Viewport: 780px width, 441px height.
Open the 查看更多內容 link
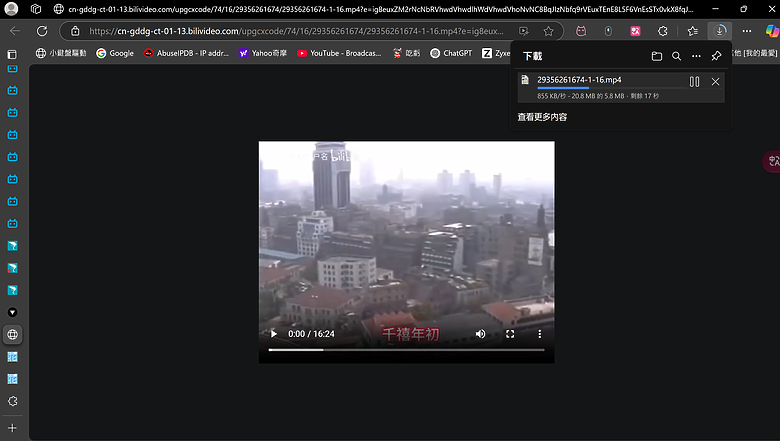pyautogui.click(x=542, y=117)
